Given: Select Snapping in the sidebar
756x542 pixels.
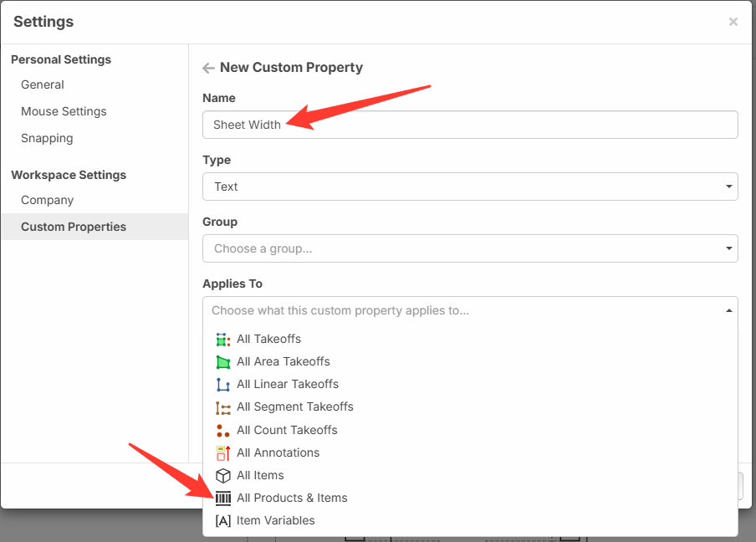Looking at the screenshot, I should [47, 138].
